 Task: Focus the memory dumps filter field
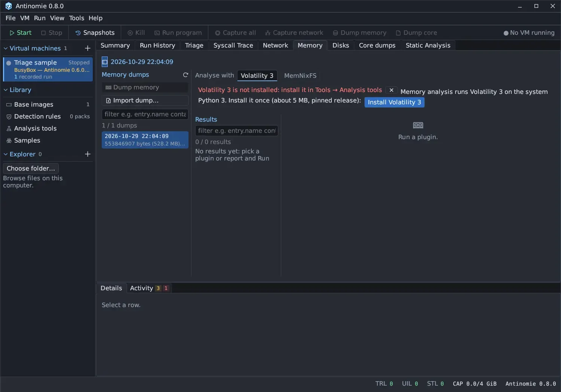pyautogui.click(x=145, y=114)
